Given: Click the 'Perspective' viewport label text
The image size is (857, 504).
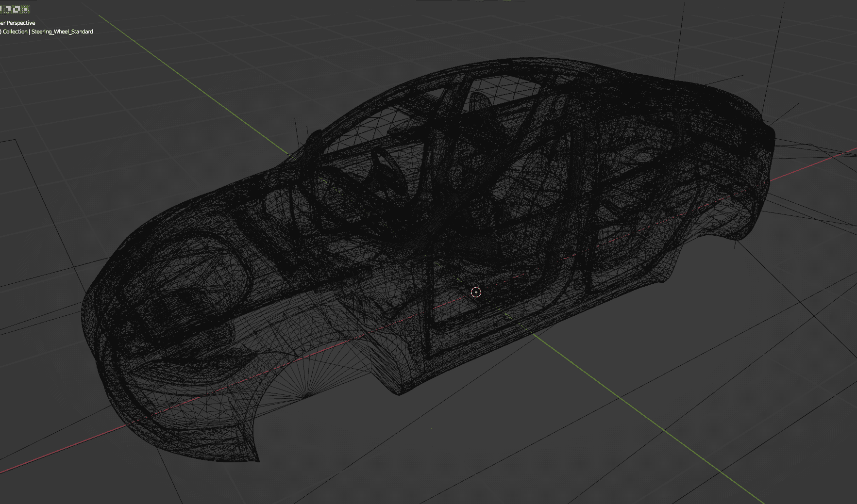Looking at the screenshot, I should 21,23.
